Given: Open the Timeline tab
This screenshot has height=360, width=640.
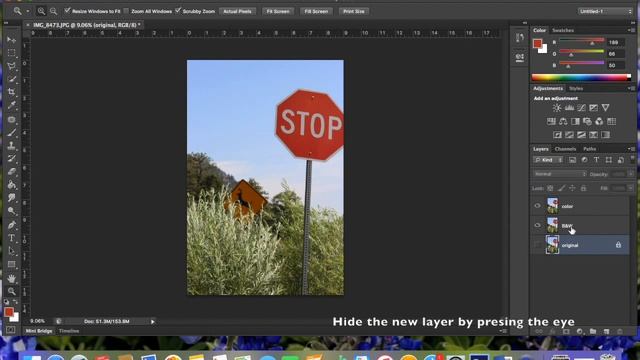Looking at the screenshot, I should click(x=69, y=331).
